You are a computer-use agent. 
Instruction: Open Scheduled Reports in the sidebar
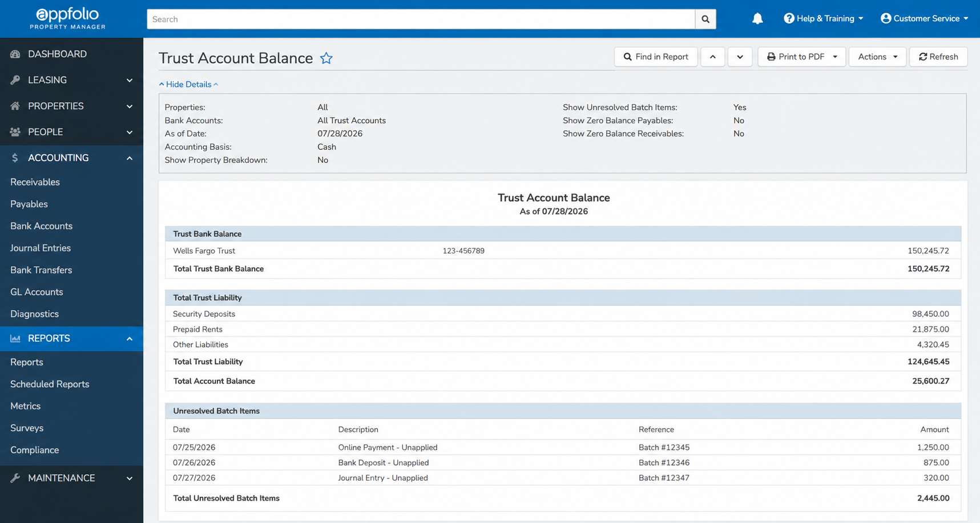pos(50,384)
